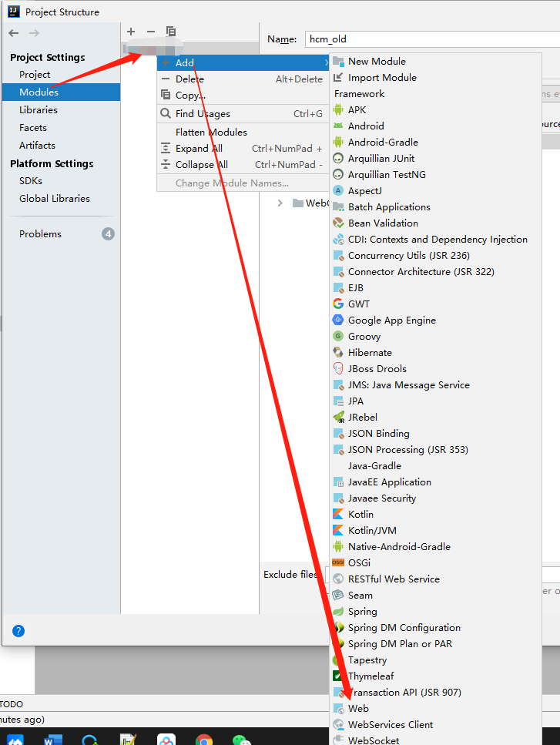Screen dimensions: 560x745
Task: Click the Kotlin/JVM logo icon
Action: click(338, 530)
